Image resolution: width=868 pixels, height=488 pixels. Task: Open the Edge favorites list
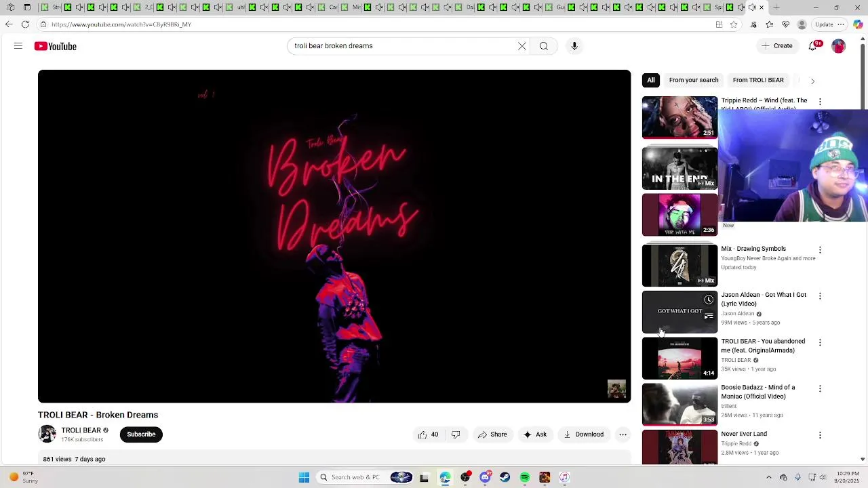(x=770, y=24)
